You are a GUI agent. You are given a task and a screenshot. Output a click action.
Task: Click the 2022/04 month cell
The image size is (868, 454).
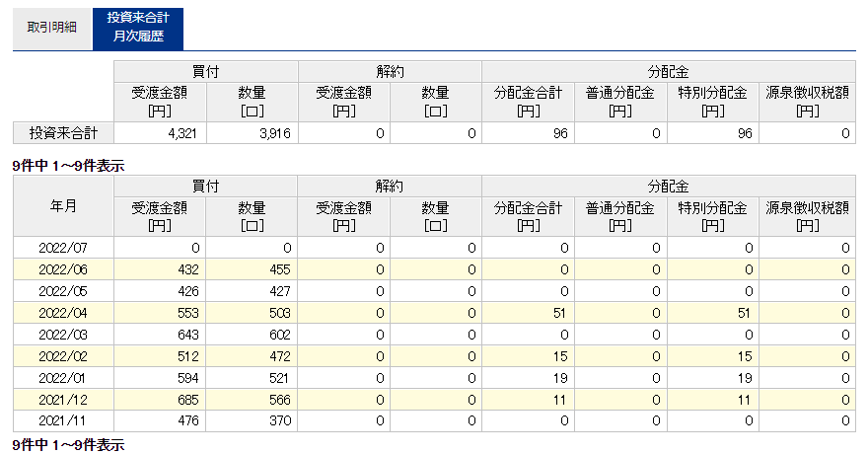(64, 313)
